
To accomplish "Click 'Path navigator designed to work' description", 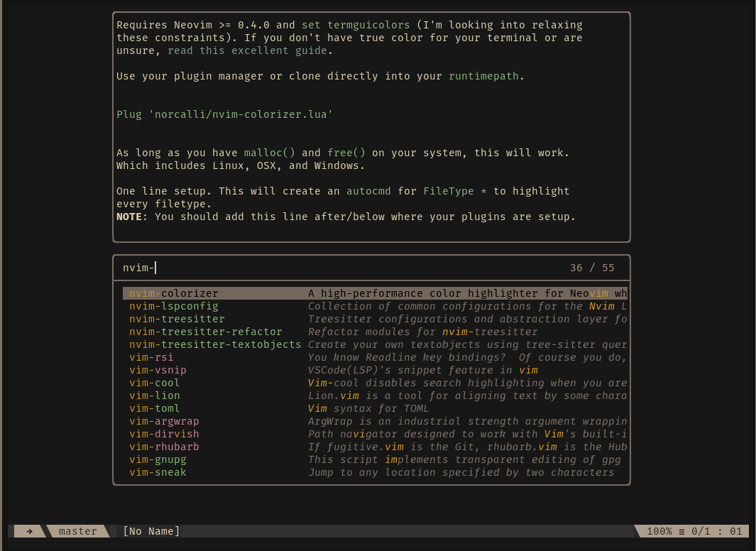I will tap(467, 434).
